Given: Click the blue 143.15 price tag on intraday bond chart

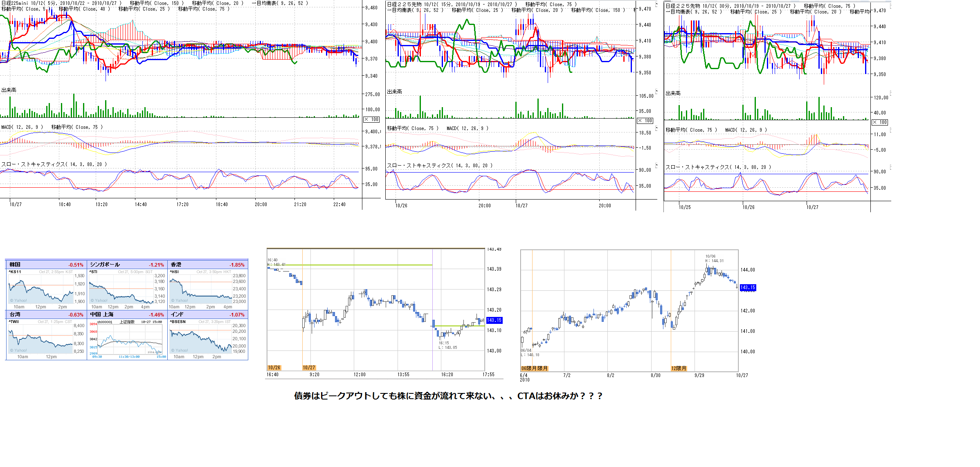Looking at the screenshot, I should coord(494,320).
